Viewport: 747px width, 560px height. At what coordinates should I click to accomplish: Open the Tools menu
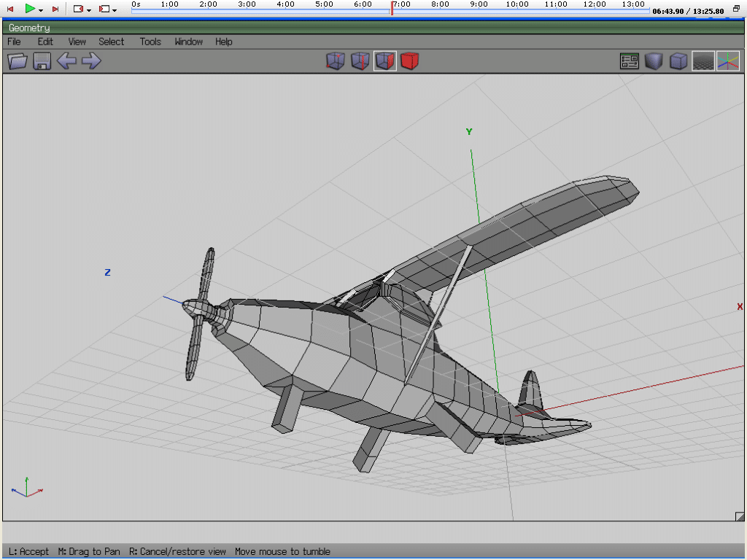tap(150, 42)
